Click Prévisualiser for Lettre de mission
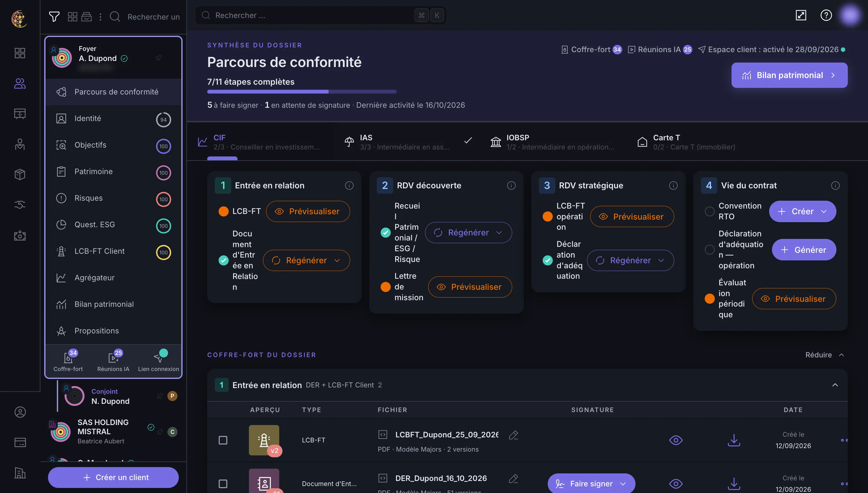 click(x=470, y=287)
